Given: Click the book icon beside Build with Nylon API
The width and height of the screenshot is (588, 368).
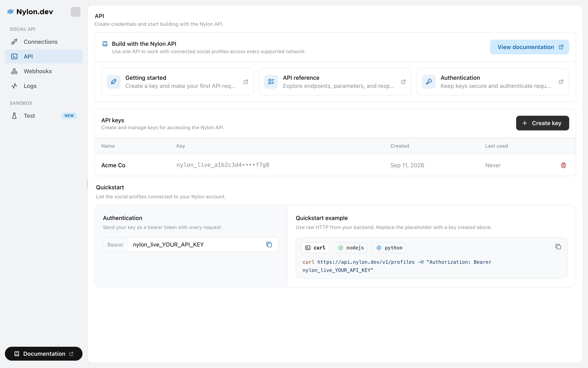Looking at the screenshot, I should [x=105, y=44].
